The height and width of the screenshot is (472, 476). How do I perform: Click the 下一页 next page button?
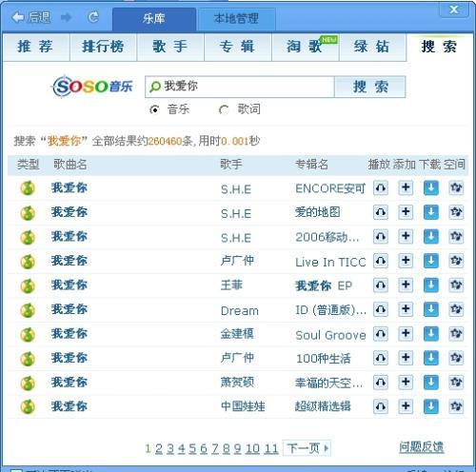(307, 448)
